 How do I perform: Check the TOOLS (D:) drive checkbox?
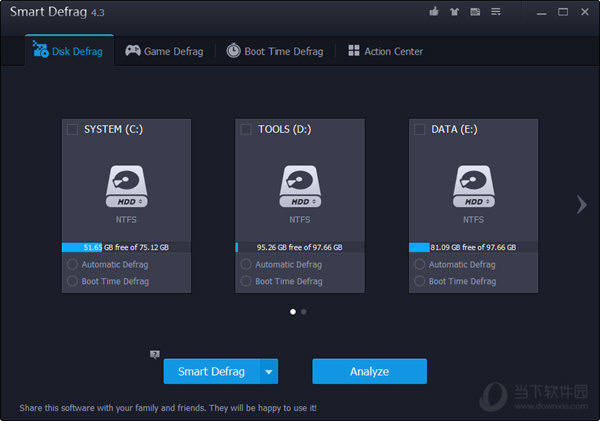point(246,129)
